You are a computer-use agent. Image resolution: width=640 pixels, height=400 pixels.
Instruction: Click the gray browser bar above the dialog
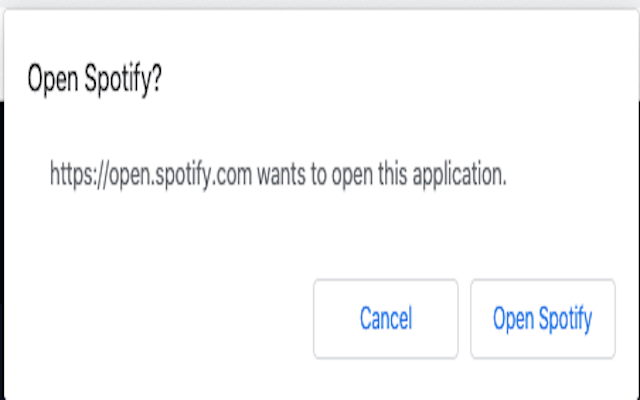point(320,4)
